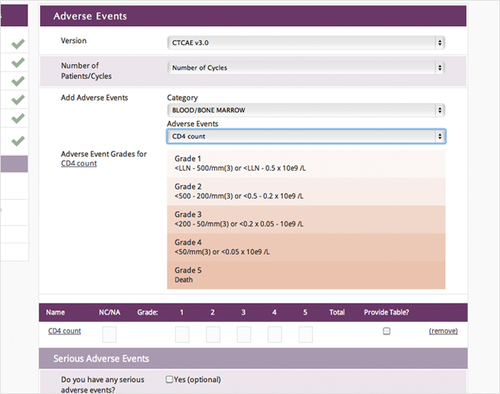Screen dimensions: 500x394
Task: Click the fourth green checkmark in sidebar
Action: [x=18, y=100]
